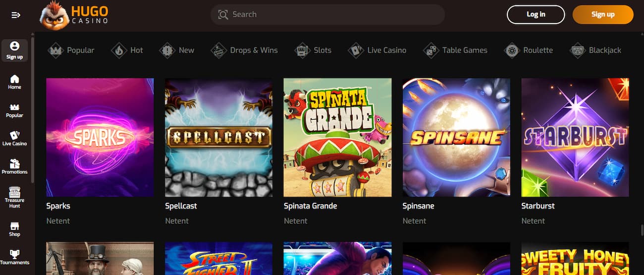Select the Drops & Wins category icon
The image size is (644, 275).
[x=219, y=50]
